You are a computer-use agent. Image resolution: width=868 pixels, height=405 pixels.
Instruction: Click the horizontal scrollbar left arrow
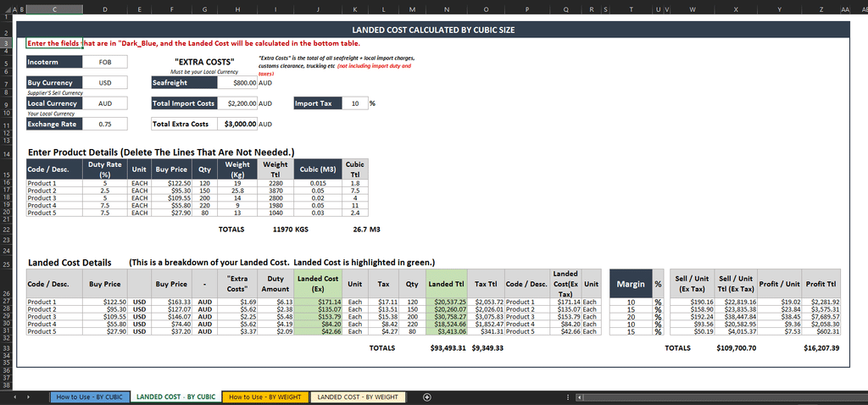[x=579, y=397]
